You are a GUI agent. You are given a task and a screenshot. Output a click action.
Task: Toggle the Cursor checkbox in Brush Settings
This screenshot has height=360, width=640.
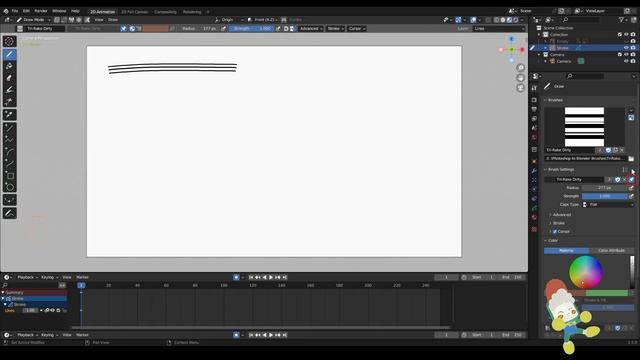click(x=555, y=231)
